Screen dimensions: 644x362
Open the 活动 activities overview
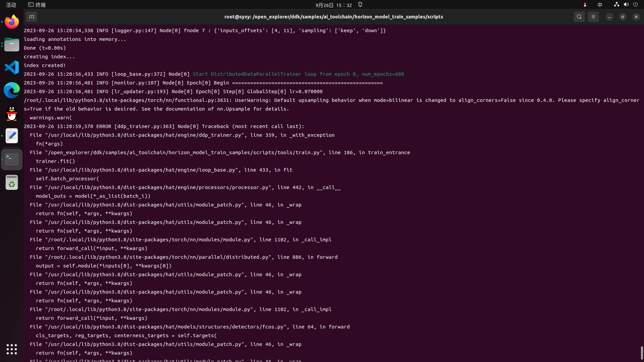pyautogui.click(x=11, y=5)
